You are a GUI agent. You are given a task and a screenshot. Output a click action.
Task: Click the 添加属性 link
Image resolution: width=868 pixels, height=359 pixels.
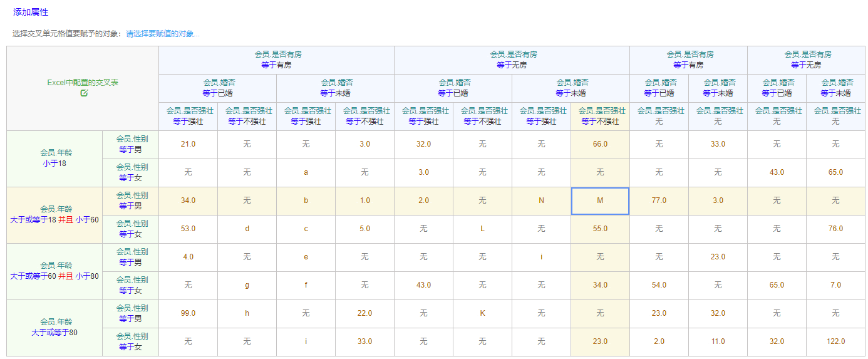(x=31, y=13)
